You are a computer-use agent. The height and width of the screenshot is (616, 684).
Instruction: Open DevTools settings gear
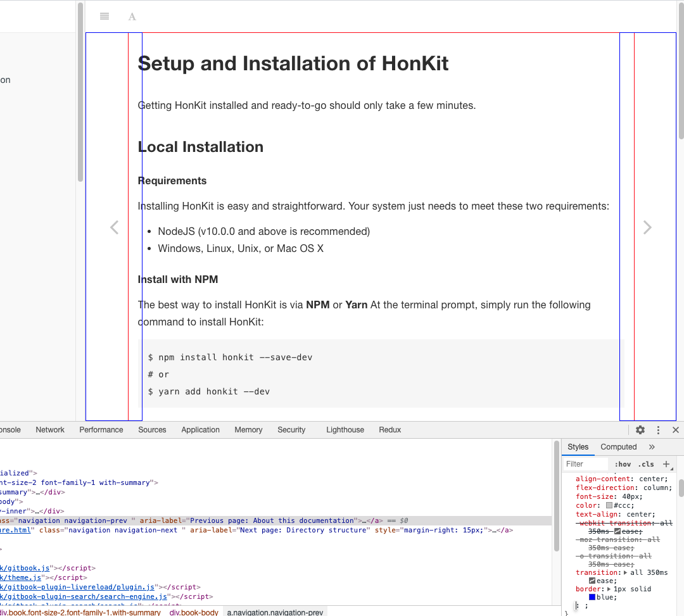(640, 430)
